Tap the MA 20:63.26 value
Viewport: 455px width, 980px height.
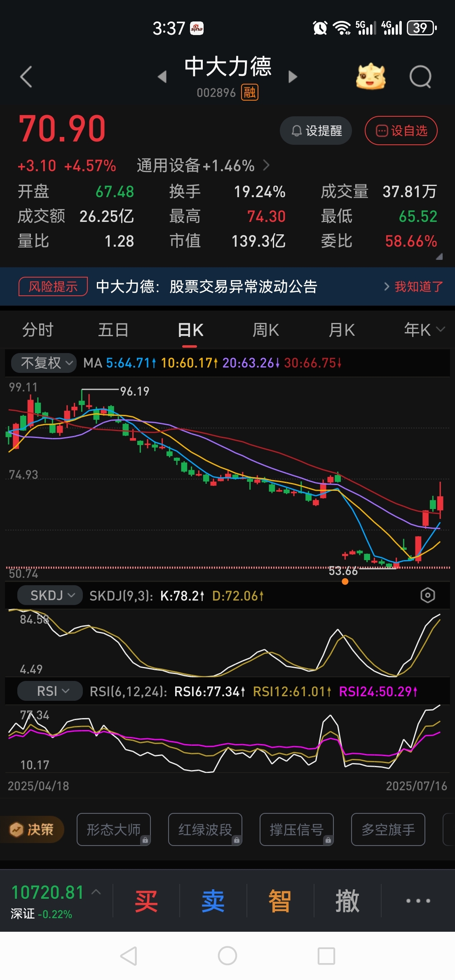pos(251,363)
